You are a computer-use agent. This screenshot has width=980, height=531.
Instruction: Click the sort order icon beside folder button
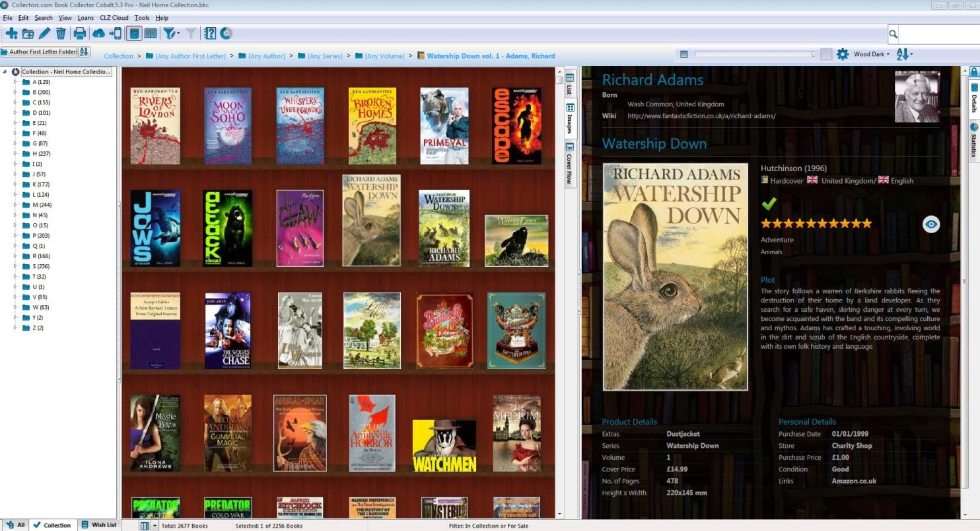85,52
